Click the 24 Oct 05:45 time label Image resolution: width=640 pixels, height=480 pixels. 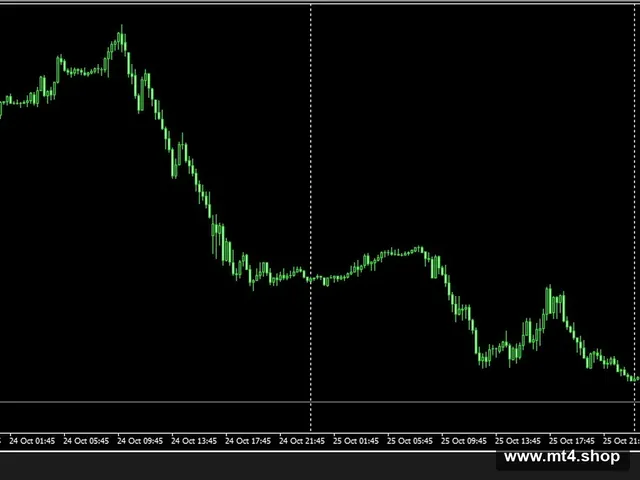(86, 441)
